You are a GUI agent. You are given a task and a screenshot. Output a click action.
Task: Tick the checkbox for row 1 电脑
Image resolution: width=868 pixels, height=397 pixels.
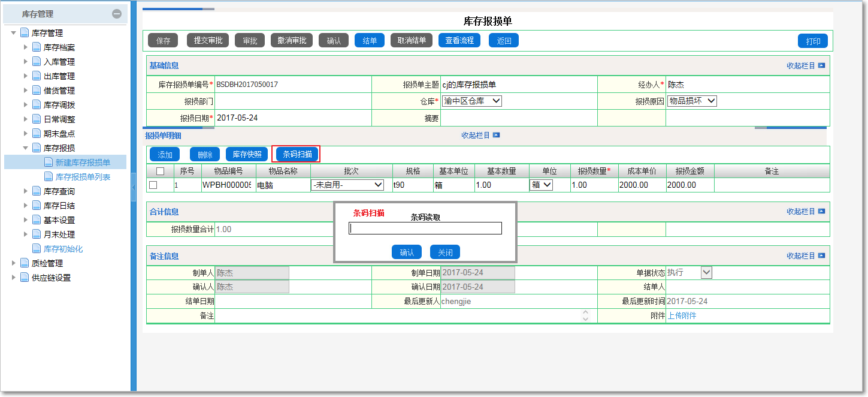[153, 185]
